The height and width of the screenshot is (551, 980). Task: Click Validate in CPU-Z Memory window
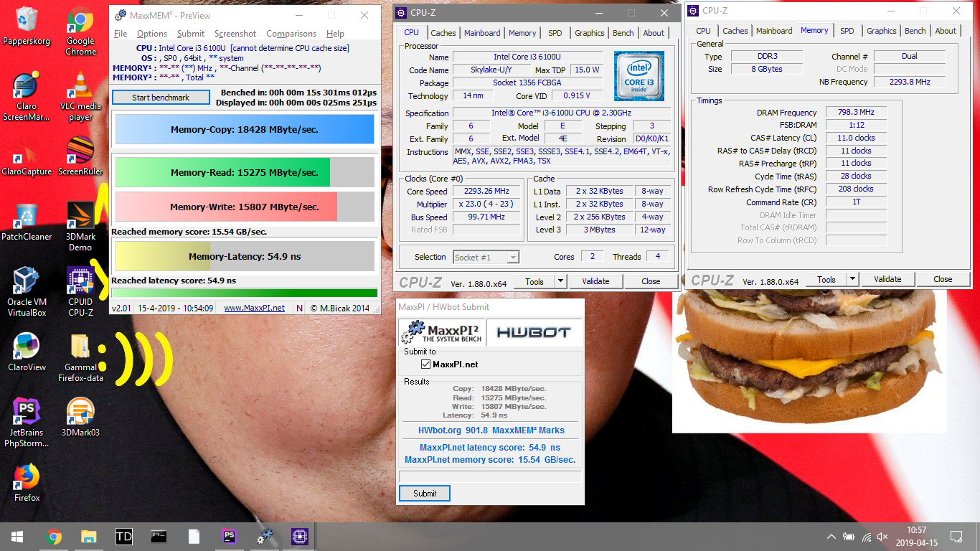pos(887,279)
